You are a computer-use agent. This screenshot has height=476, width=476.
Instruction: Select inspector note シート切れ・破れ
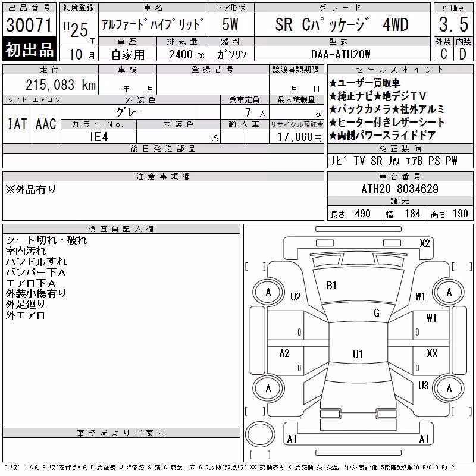[46, 240]
